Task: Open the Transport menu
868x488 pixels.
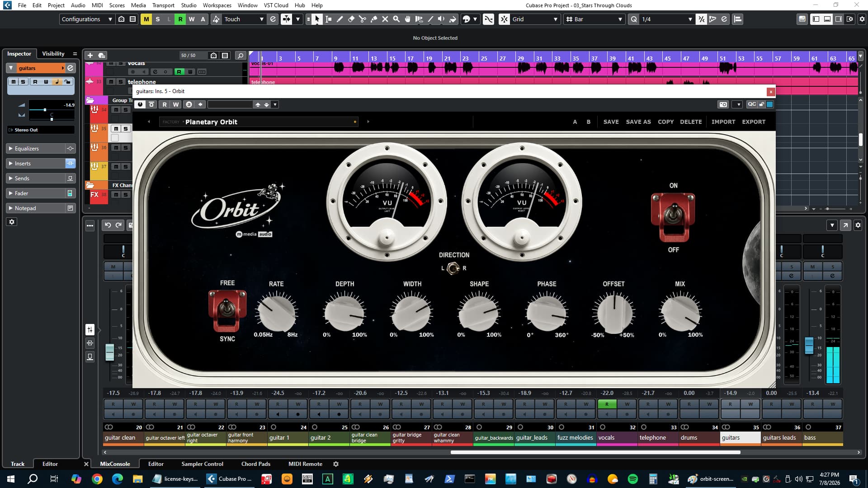Action: [x=163, y=5]
